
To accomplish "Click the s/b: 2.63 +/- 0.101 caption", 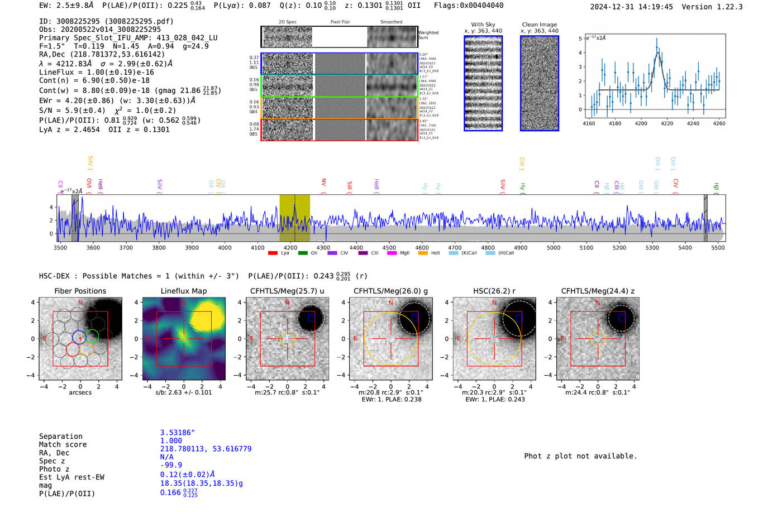I will 184,392.
